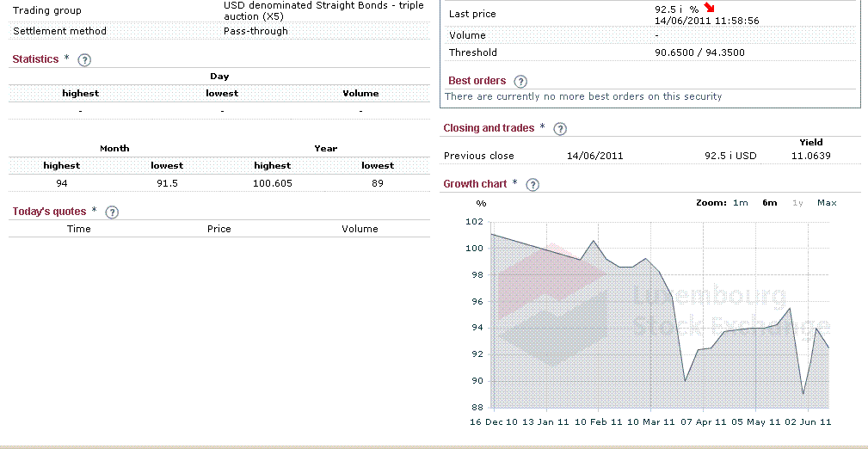Click the chart's lowest dip near 02 Jun 11
This screenshot has width=868, height=449.
(803, 394)
